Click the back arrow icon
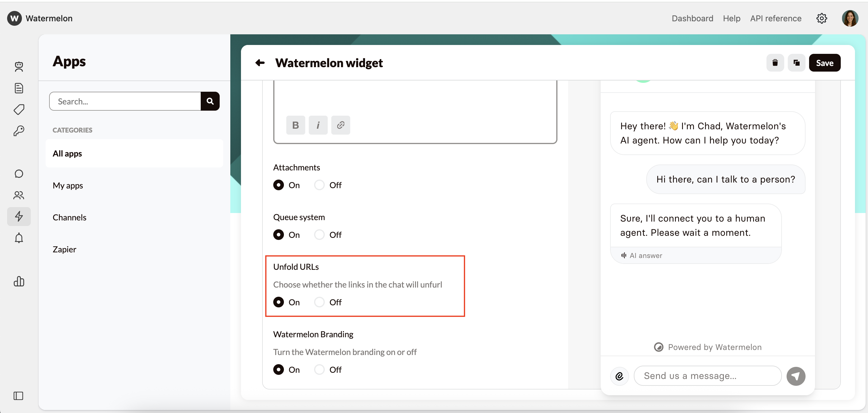This screenshot has height=413, width=868. coord(260,63)
